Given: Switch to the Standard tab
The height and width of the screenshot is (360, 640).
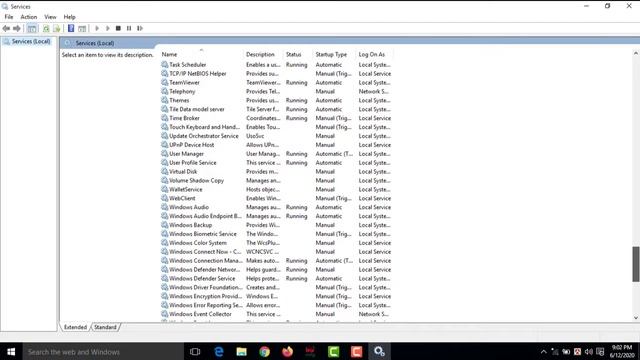Looking at the screenshot, I should [105, 327].
